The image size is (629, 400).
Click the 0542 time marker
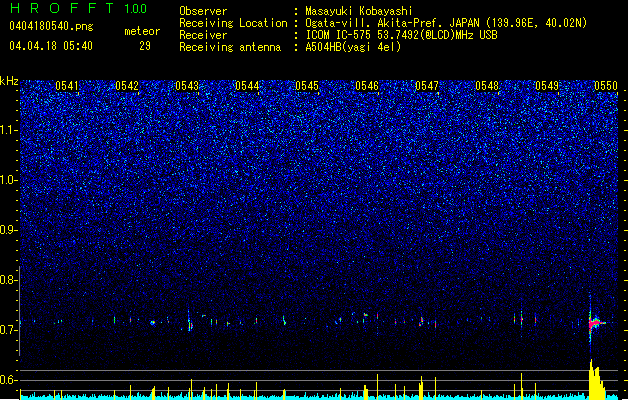127,86
